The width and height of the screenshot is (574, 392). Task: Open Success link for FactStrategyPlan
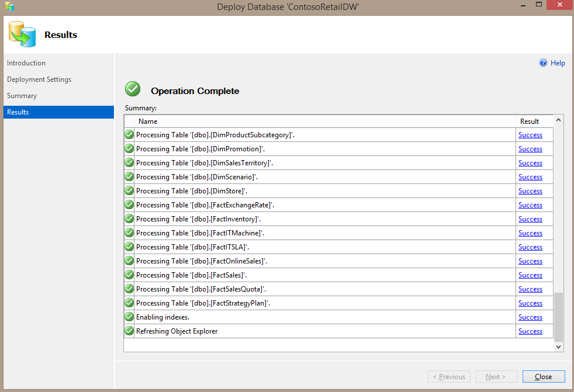530,303
